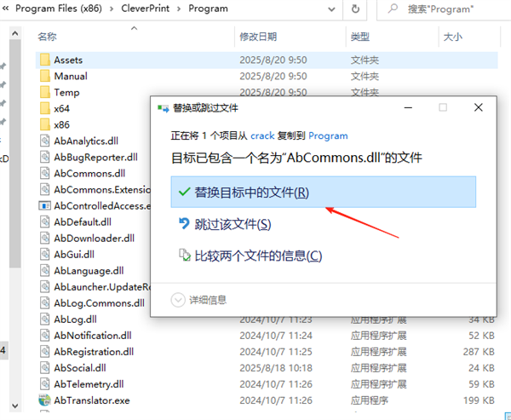This screenshot has width=511, height=420.
Task: Go to Program Files (x86) breadcrumb
Action: point(59,9)
